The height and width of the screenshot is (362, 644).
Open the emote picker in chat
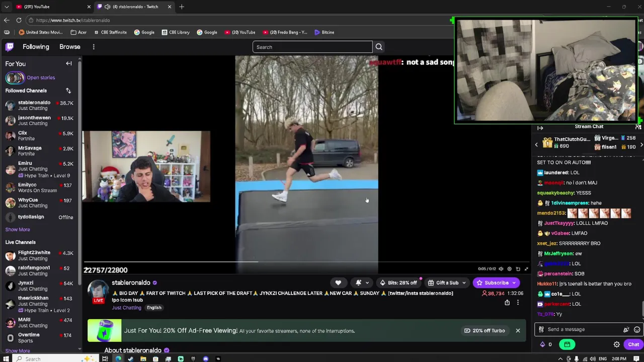tap(637, 329)
